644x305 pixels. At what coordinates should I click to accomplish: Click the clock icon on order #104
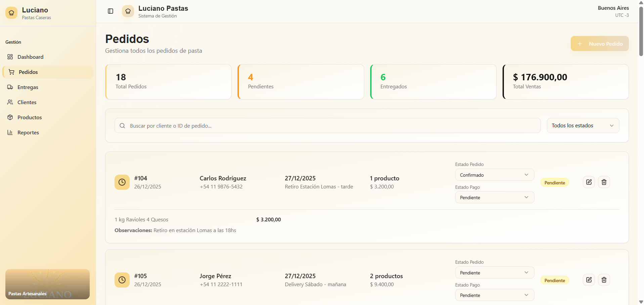[122, 182]
